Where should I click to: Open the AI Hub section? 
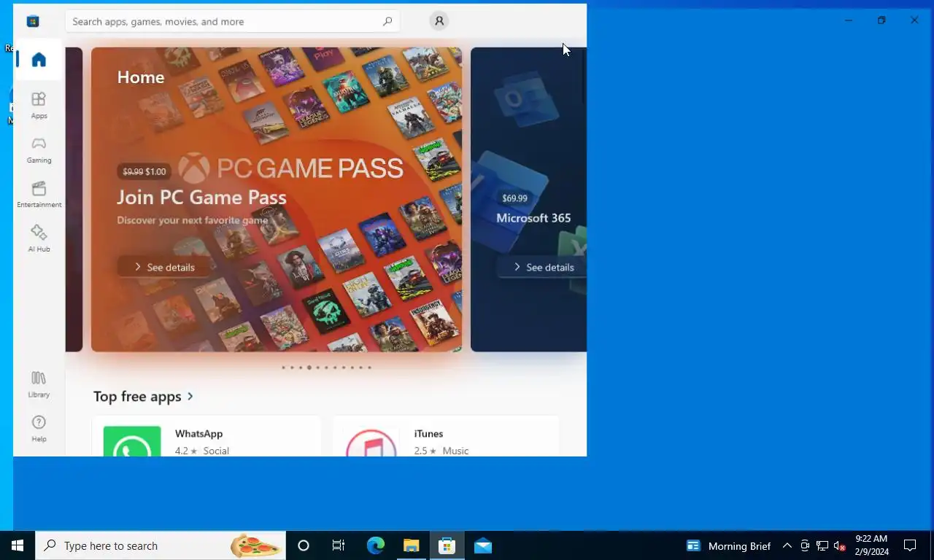(x=39, y=239)
